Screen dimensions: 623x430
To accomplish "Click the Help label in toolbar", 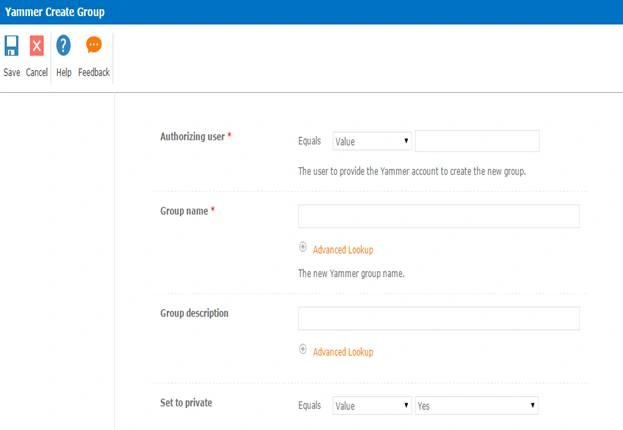I will (x=64, y=72).
